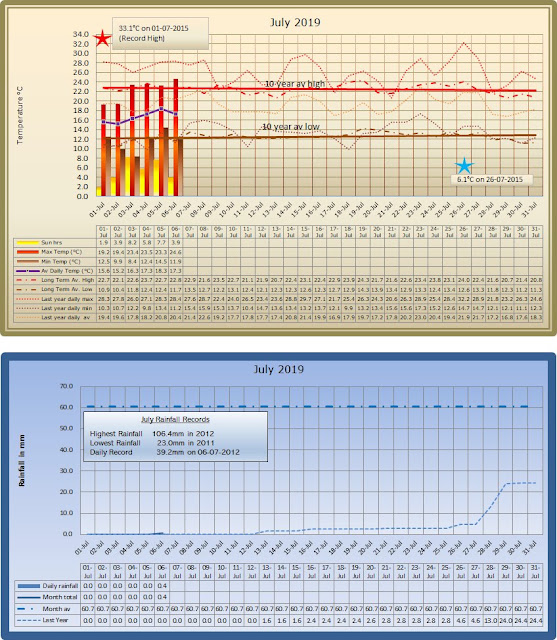Select the 6.1°C on 26-07-2015 callout
This screenshot has width=557, height=640.
tap(492, 180)
